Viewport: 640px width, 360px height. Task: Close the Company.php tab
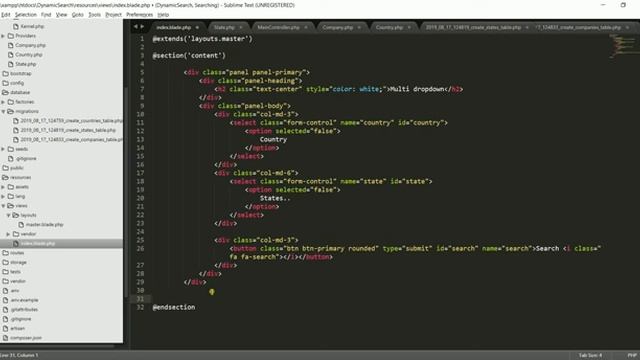359,27
